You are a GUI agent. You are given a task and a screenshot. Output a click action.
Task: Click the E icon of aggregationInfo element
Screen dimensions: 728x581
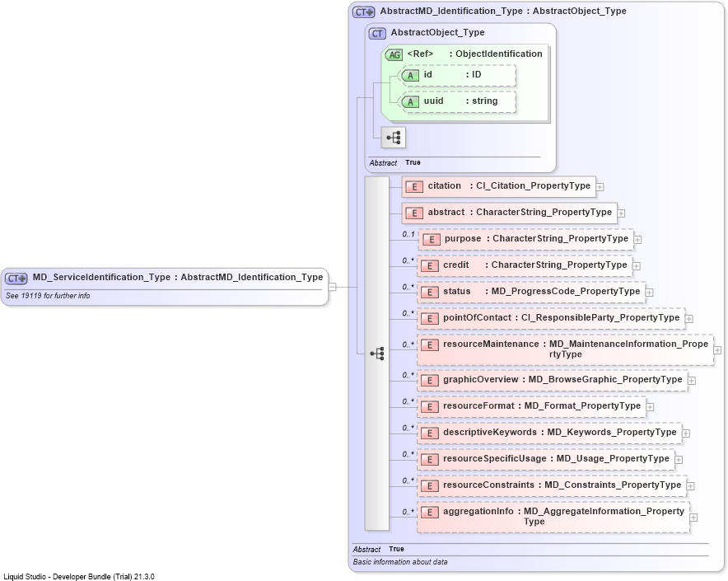coord(429,513)
